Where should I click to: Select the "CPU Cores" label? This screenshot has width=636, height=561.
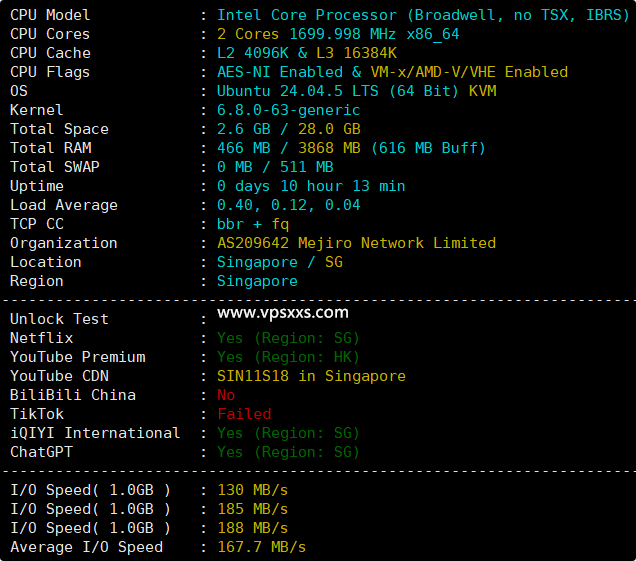[50, 34]
